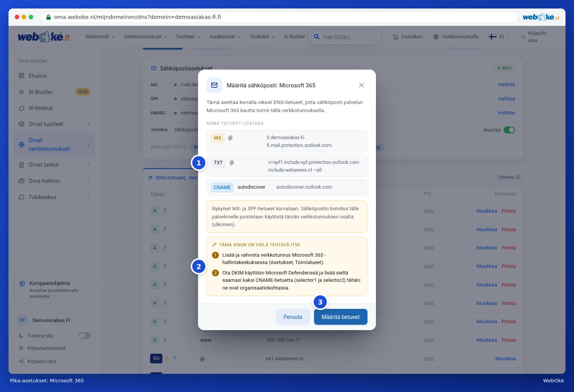
Task: Expand the Webhotelli menu
Action: (x=100, y=37)
